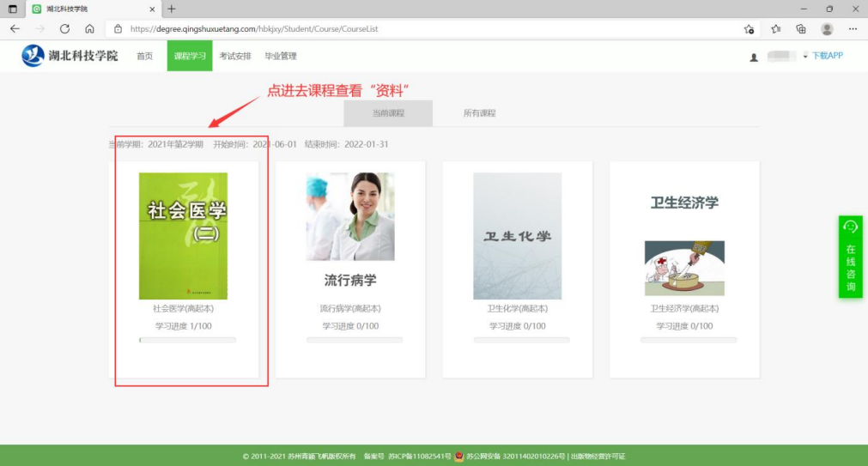Click 卫生化学(高起本) course title

(x=517, y=308)
